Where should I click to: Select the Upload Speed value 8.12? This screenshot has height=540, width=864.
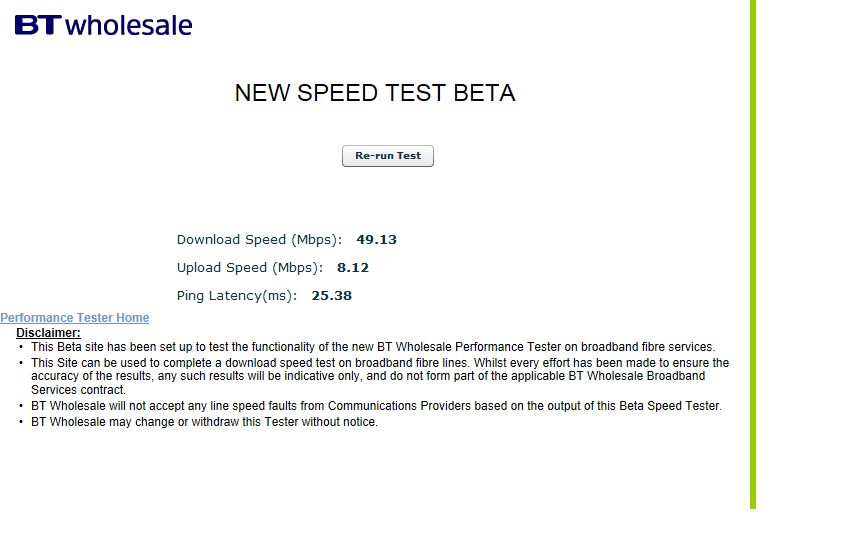point(353,268)
